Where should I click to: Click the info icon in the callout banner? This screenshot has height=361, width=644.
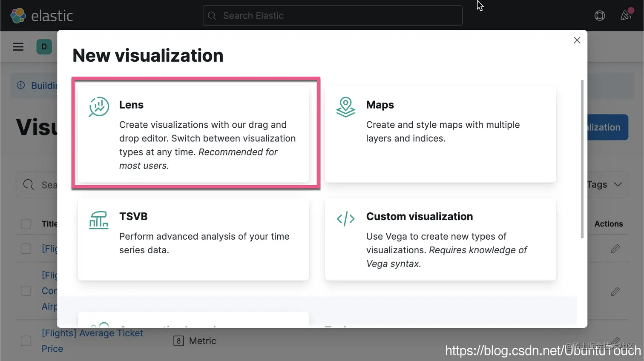pos(21,85)
